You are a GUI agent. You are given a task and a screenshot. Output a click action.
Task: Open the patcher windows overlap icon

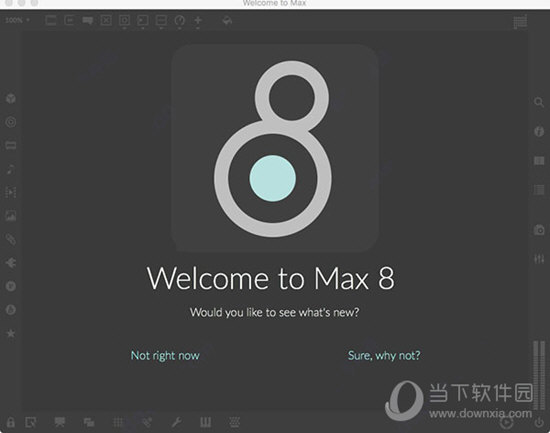tap(89, 422)
